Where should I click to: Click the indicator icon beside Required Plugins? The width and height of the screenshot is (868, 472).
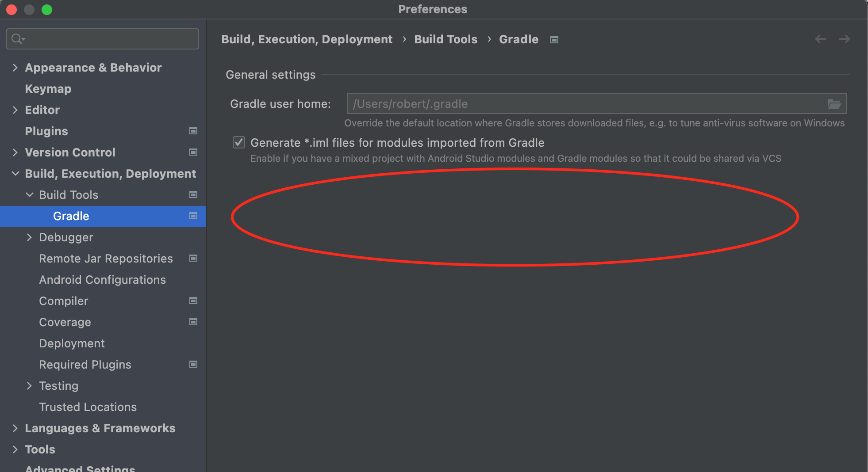point(193,364)
